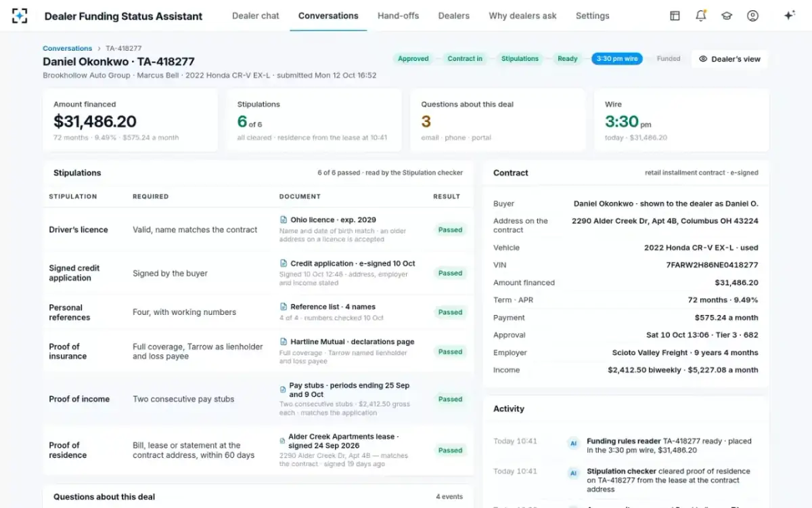Click Approval Sat 10 Oct 13:06 value
This screenshot has width=812, height=508.
(x=702, y=335)
